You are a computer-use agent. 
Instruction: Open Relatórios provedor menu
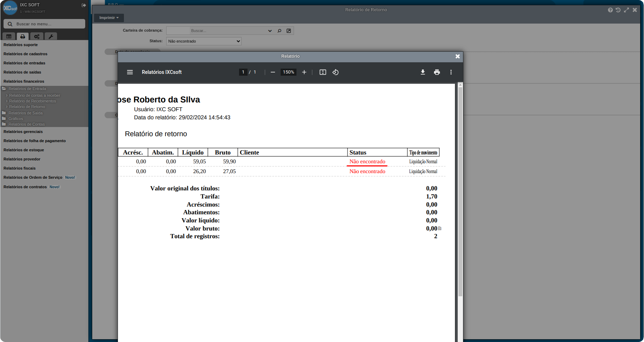(x=22, y=159)
